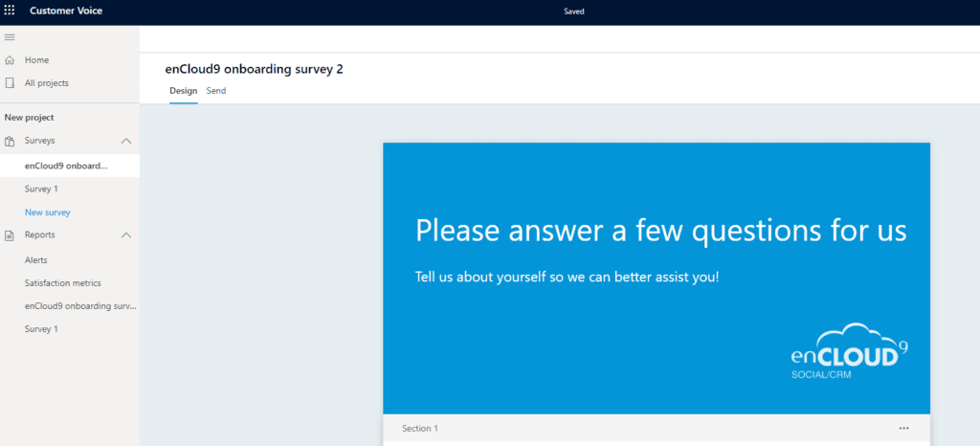Click the New project heading
The height and width of the screenshot is (446, 980).
click(x=29, y=118)
